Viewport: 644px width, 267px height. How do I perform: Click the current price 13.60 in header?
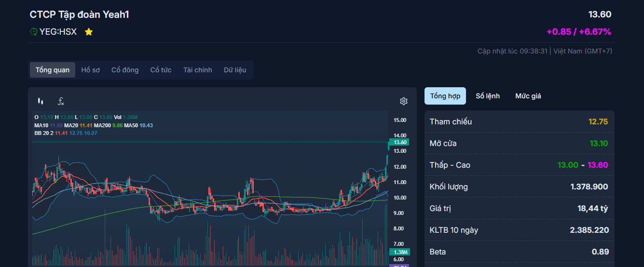600,14
